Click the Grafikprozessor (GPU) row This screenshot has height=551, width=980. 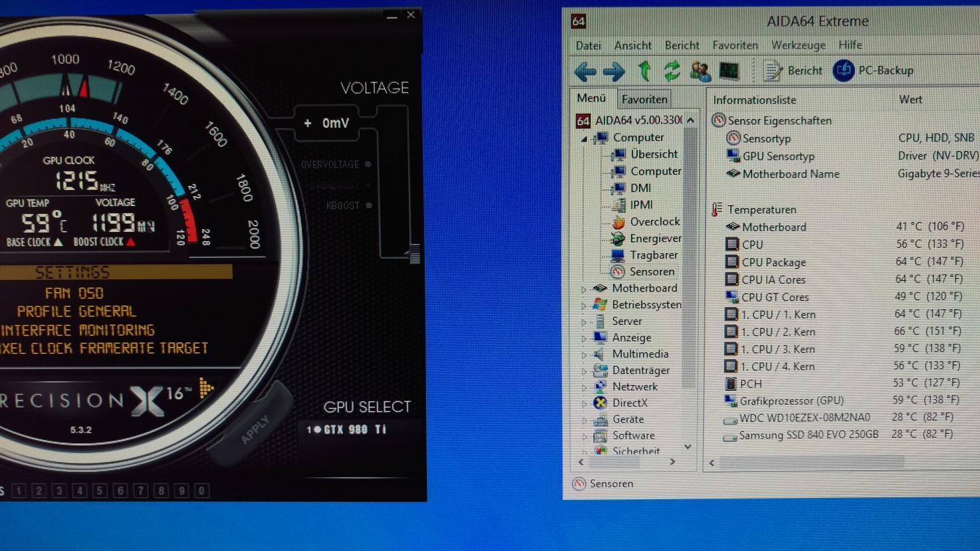click(842, 400)
